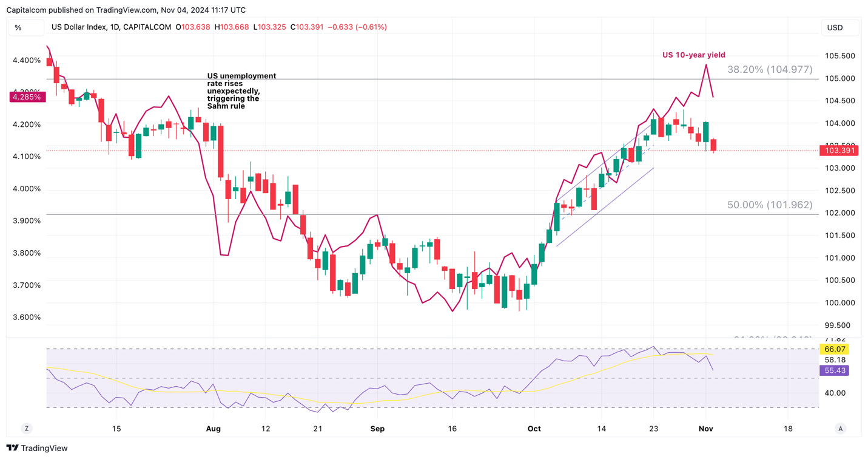
Task: Click the 40.00 RSI scale label
Action: [x=835, y=393]
